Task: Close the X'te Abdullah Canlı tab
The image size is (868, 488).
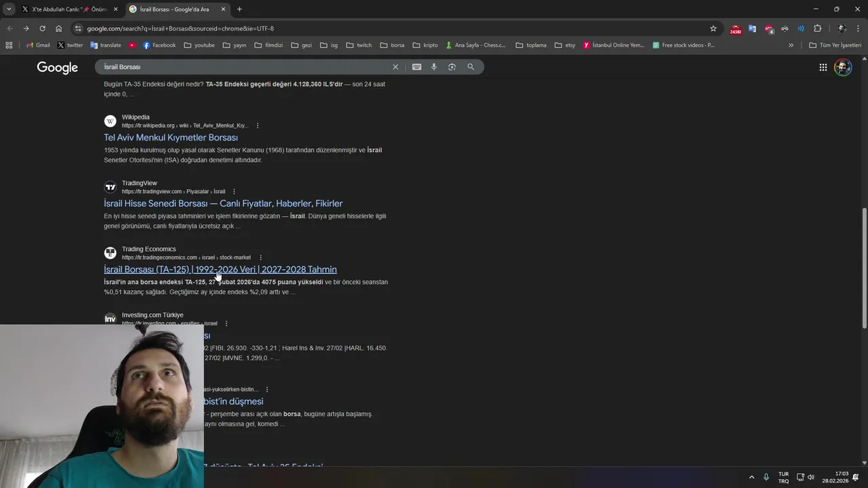Action: point(115,9)
